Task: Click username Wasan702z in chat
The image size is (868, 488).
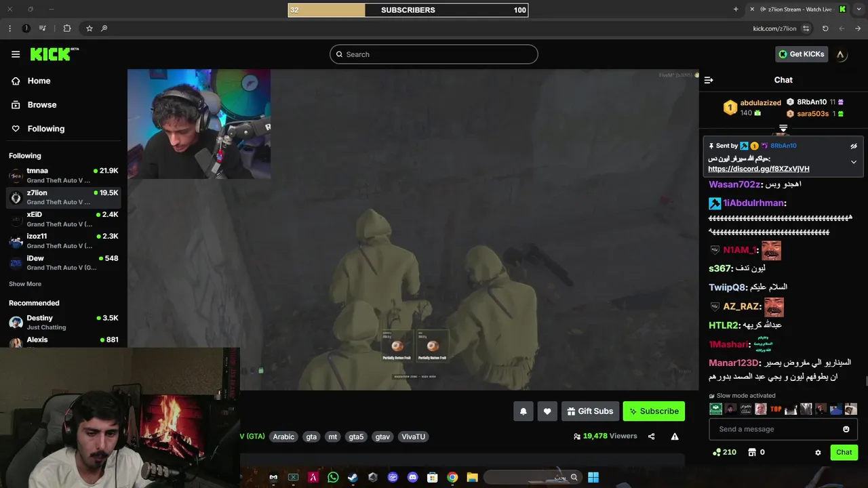Action: tap(734, 184)
